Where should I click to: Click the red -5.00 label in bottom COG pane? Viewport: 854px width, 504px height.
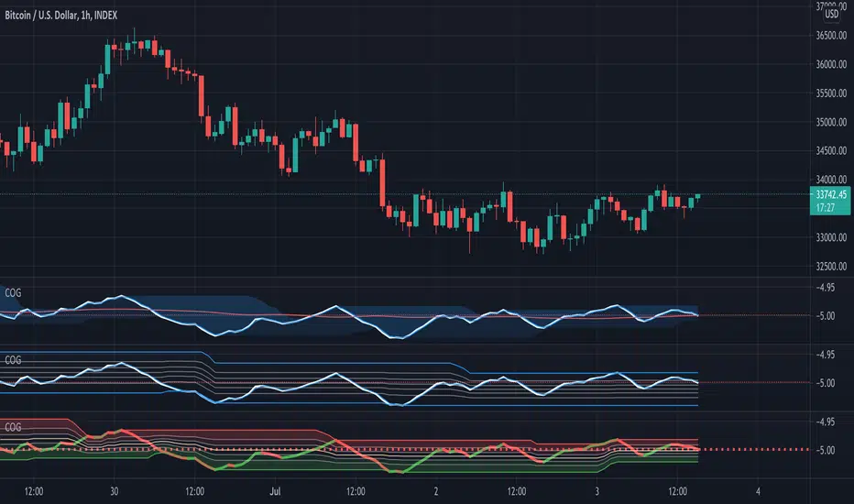click(826, 451)
